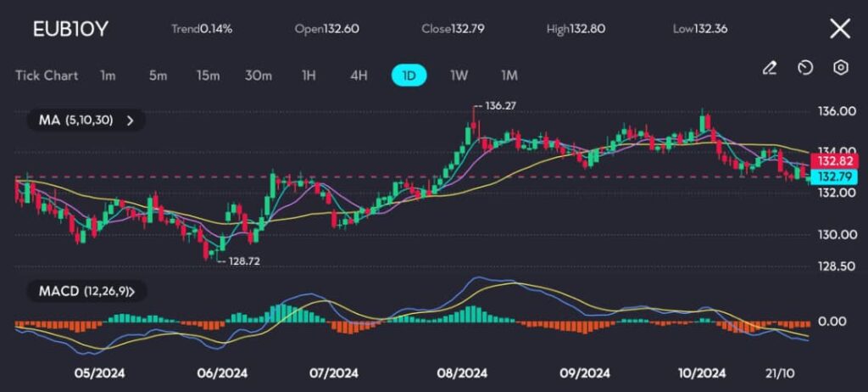Switch to the 30m timeframe
Viewport: 868px width, 392px height.
[259, 76]
